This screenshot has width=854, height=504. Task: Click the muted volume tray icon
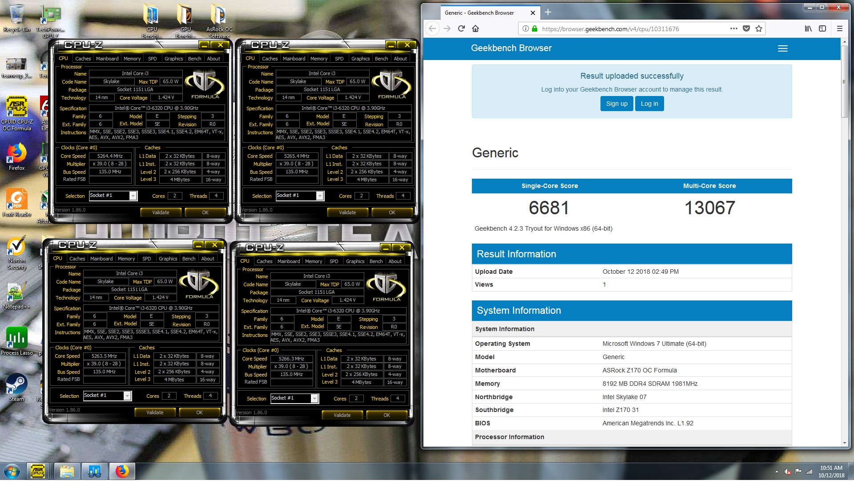click(x=787, y=472)
